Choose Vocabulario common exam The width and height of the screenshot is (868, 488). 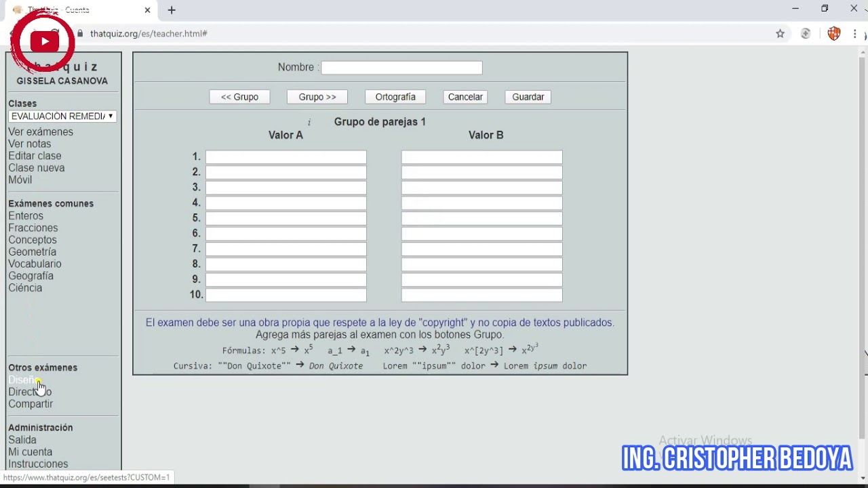[x=35, y=264]
